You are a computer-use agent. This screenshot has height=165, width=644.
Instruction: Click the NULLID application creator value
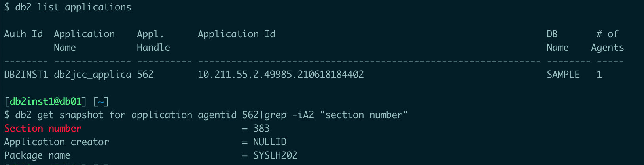click(x=270, y=142)
